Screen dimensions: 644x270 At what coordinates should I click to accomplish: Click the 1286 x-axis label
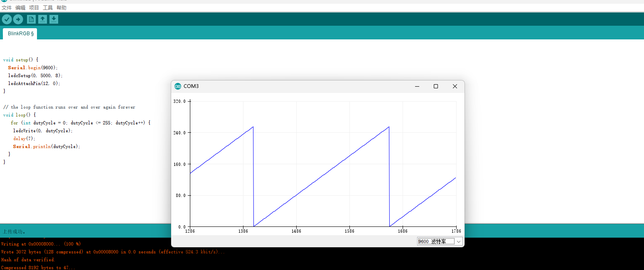(x=190, y=231)
